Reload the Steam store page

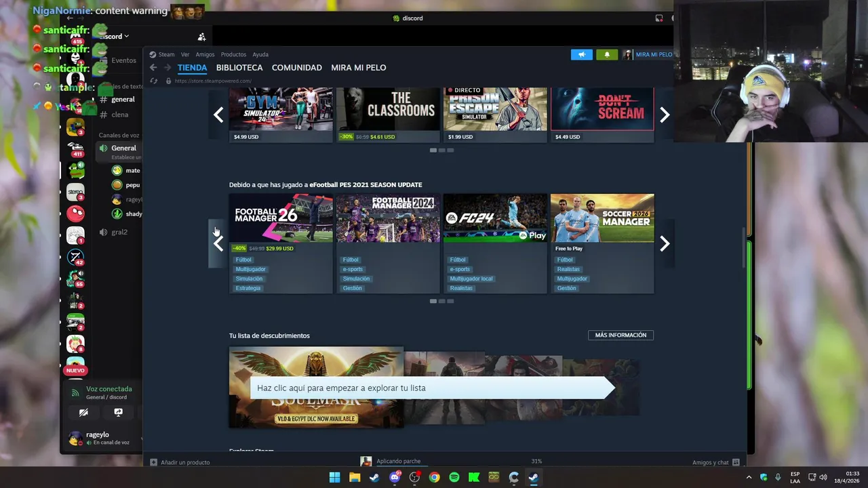tap(154, 81)
